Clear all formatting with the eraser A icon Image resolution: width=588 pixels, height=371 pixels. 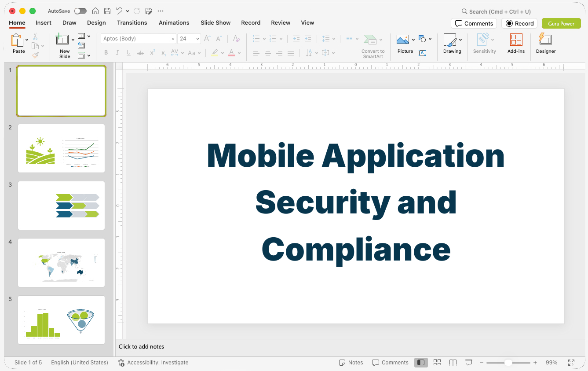(237, 39)
